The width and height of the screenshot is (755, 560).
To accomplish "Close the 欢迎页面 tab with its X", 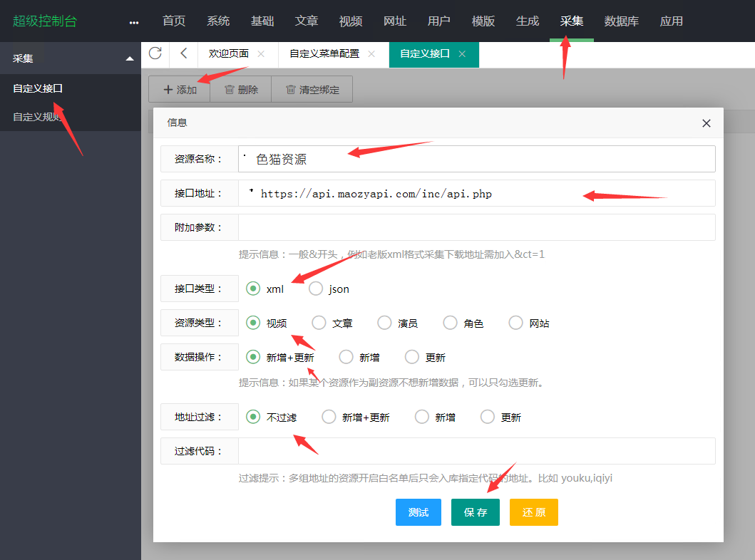I will tap(260, 54).
